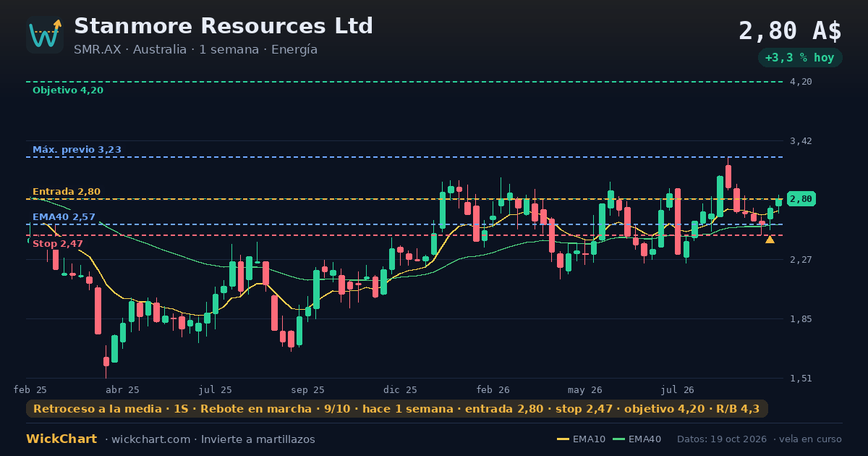Viewport: 868px width, 456px height.
Task: Click the abr 25 date axis label
Action: point(123,389)
